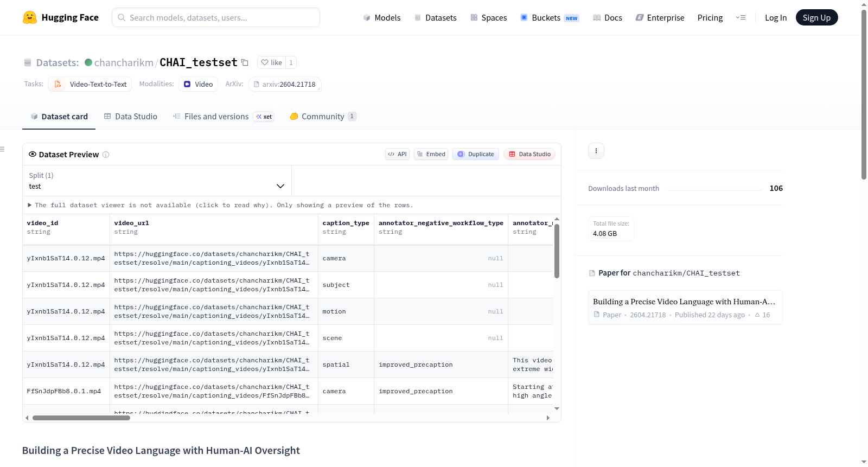
Task: Click the page vertical scrollbar thumb
Action: click(x=864, y=94)
